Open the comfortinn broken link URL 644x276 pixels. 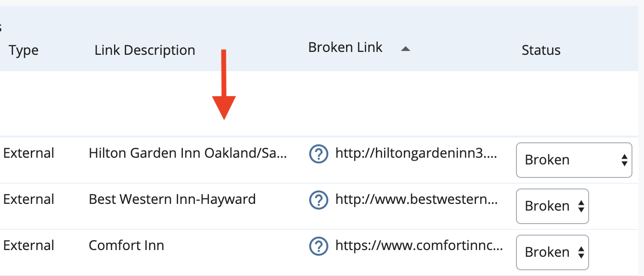(x=419, y=246)
